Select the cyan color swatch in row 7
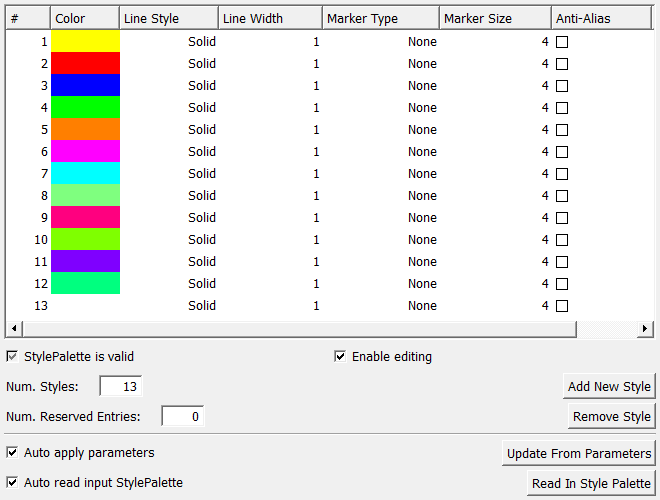Viewport: 660px width, 500px height. tap(85, 173)
